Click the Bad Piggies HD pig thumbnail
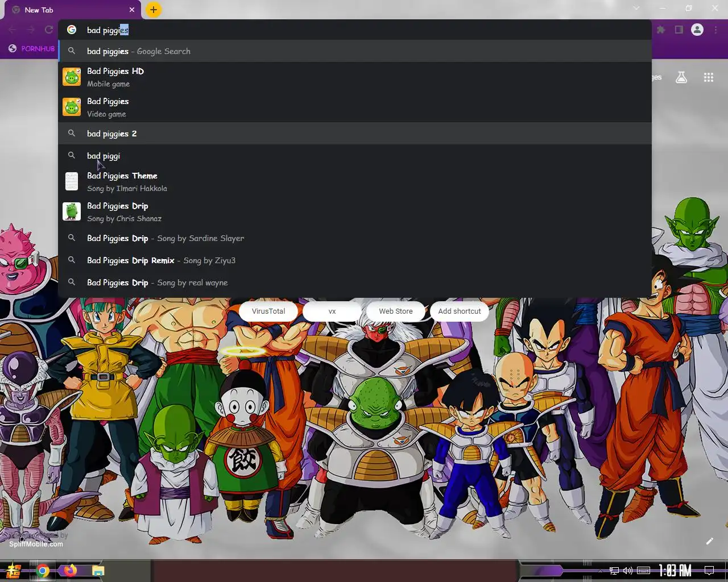The width and height of the screenshot is (728, 582). pos(72,77)
